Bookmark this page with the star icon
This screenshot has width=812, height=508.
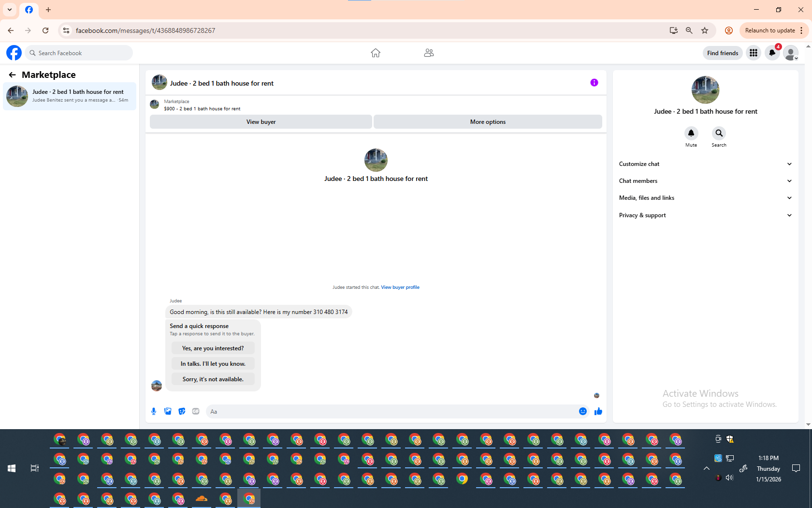pos(705,30)
